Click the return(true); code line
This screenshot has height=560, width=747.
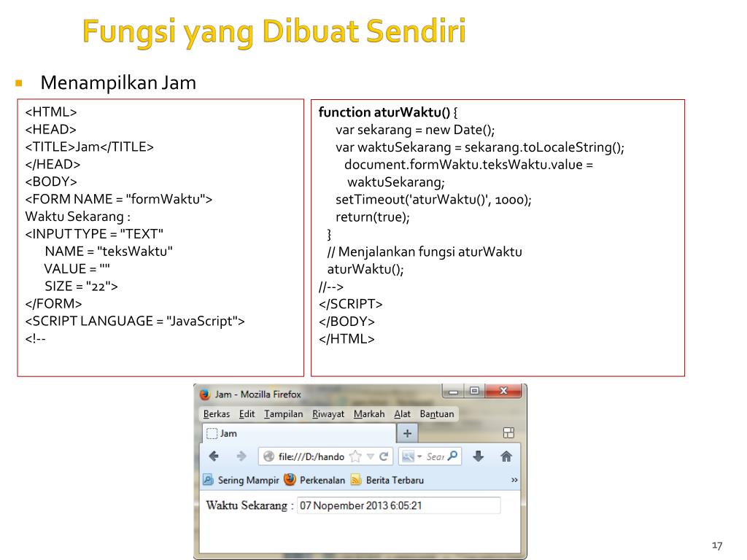click(x=373, y=217)
